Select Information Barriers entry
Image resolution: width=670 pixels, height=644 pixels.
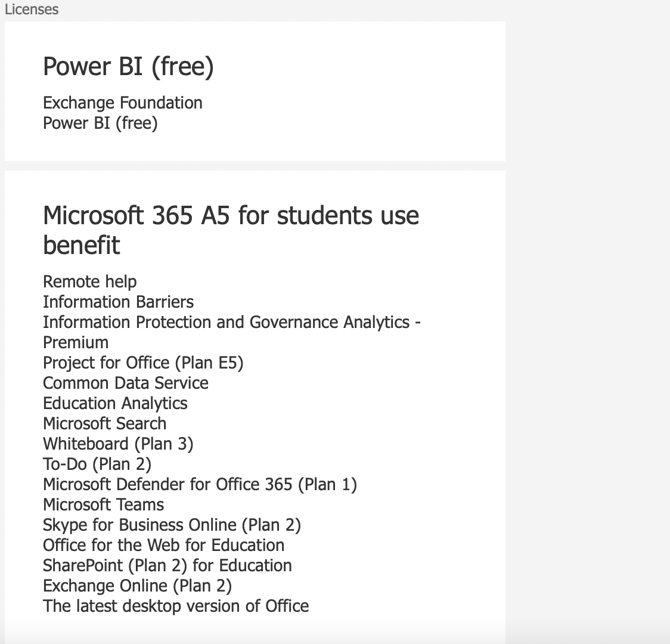(x=119, y=302)
